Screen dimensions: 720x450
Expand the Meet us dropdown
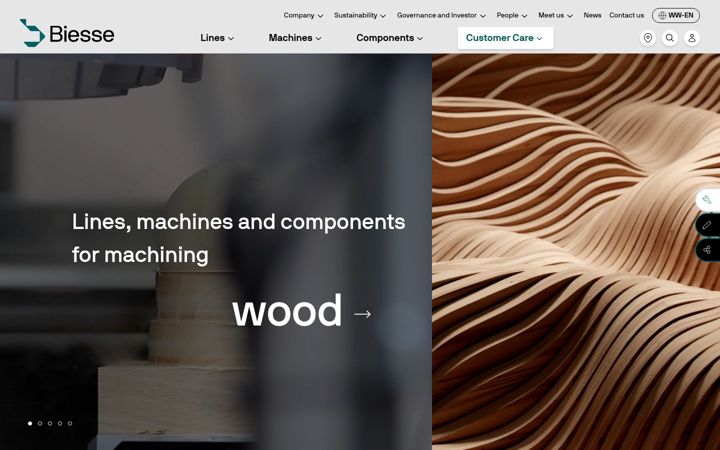click(x=555, y=15)
